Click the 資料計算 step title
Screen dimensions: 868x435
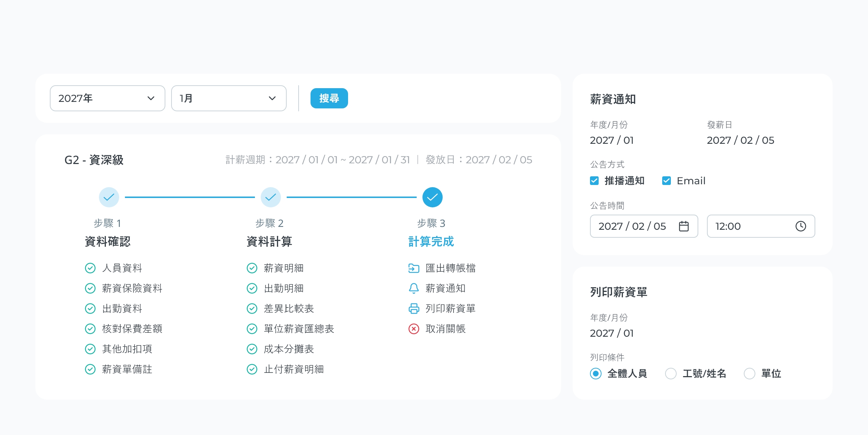(269, 241)
